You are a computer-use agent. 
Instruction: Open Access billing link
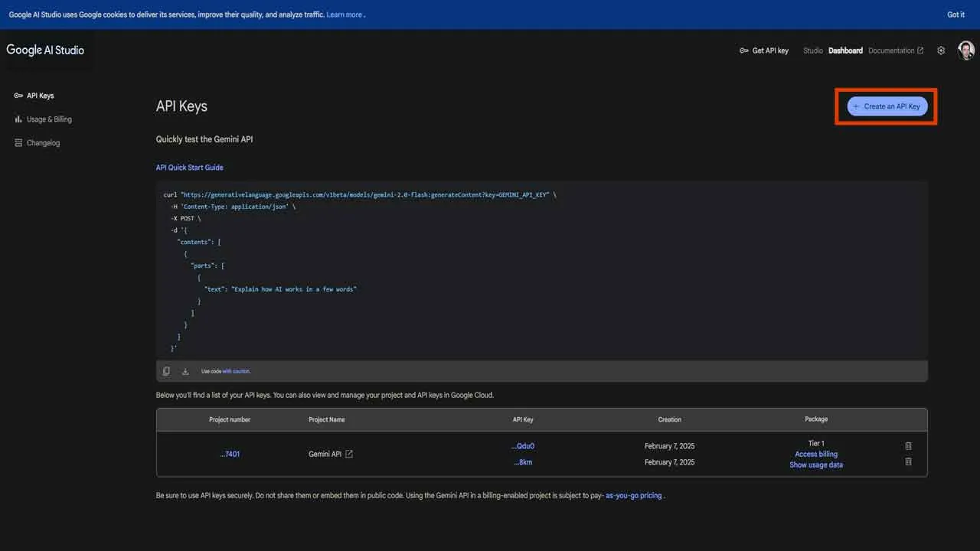(816, 454)
